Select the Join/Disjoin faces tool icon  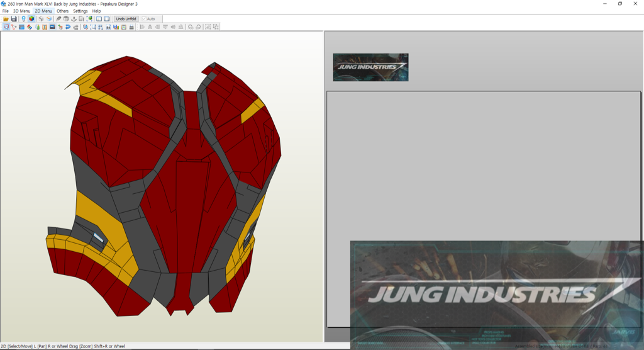point(14,27)
